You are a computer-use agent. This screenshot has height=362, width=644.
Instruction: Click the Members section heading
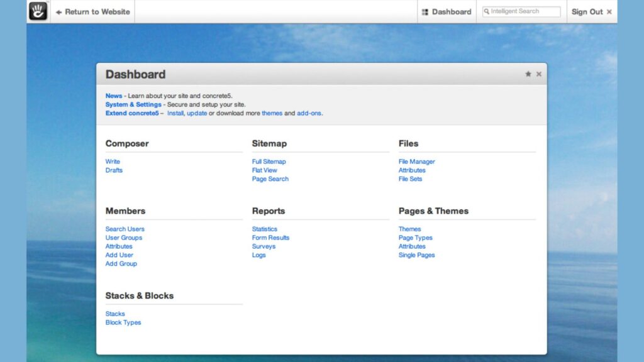(x=125, y=211)
